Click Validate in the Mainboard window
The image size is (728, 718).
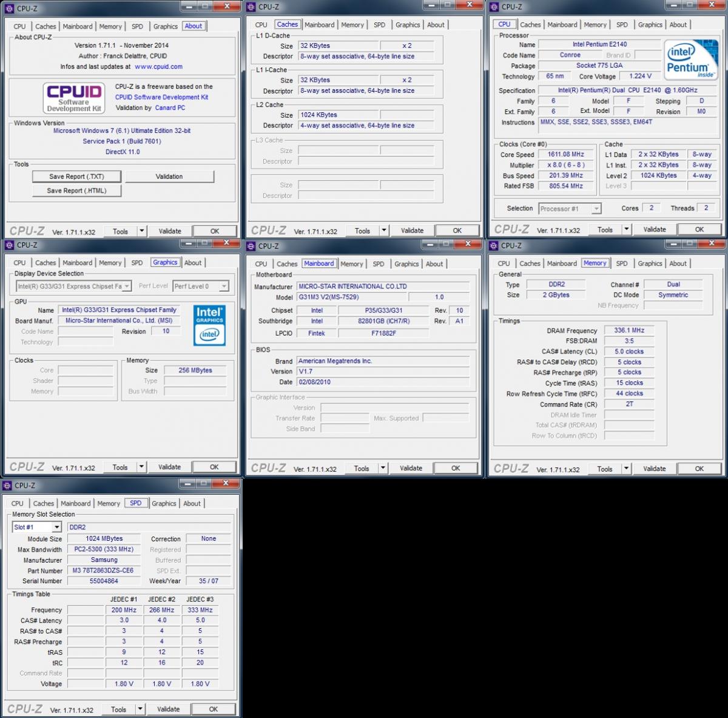[x=411, y=469]
